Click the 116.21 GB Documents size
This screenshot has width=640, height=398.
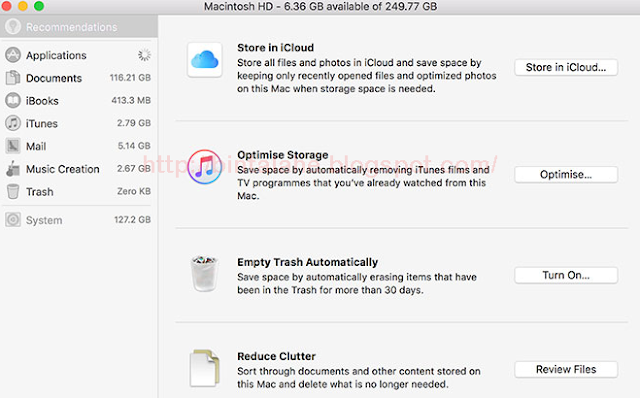130,78
